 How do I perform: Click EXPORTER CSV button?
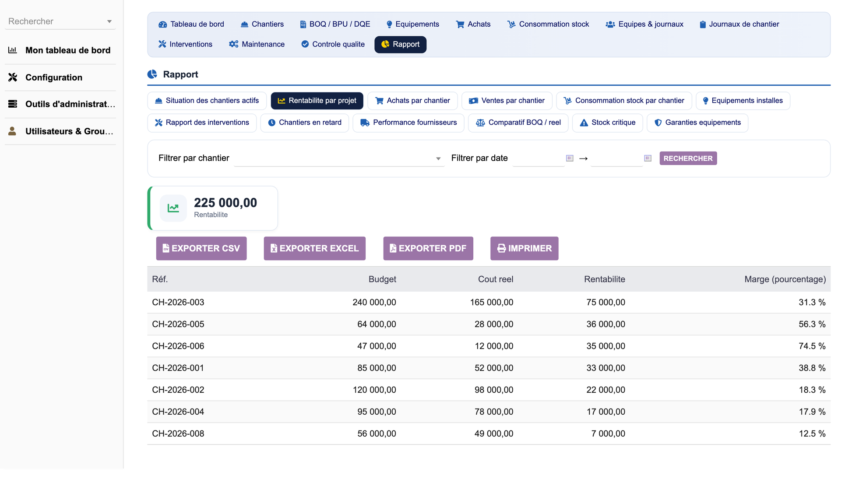coord(201,248)
